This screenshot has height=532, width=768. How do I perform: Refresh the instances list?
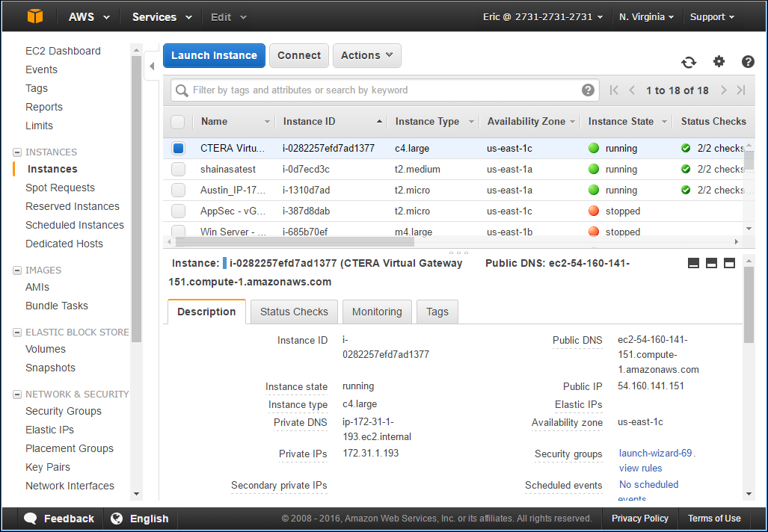pos(689,62)
